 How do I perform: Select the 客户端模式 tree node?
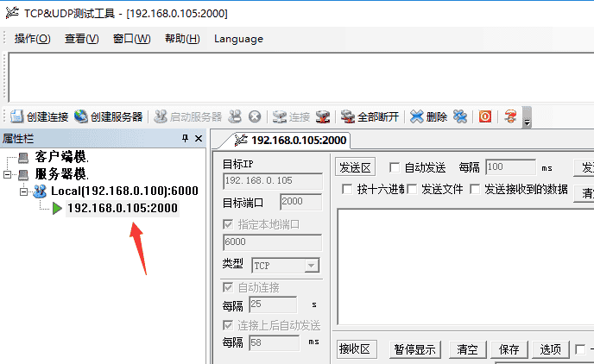pyautogui.click(x=62, y=157)
